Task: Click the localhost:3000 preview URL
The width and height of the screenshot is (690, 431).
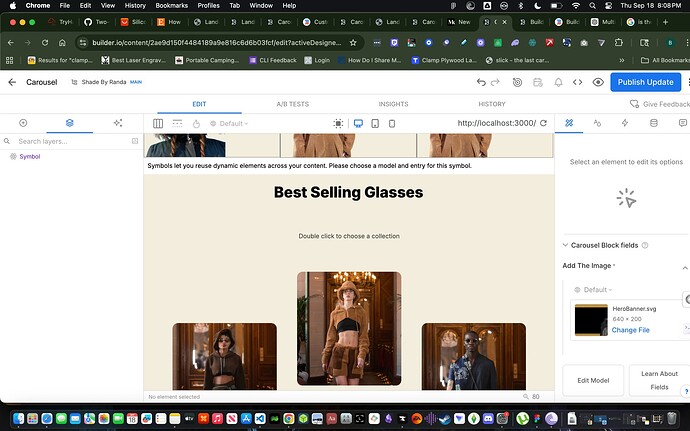Action: click(x=497, y=123)
